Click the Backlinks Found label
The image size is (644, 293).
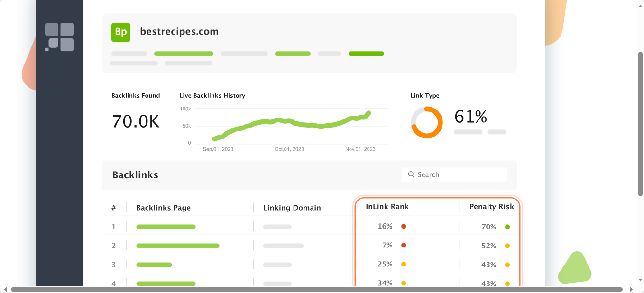136,95
